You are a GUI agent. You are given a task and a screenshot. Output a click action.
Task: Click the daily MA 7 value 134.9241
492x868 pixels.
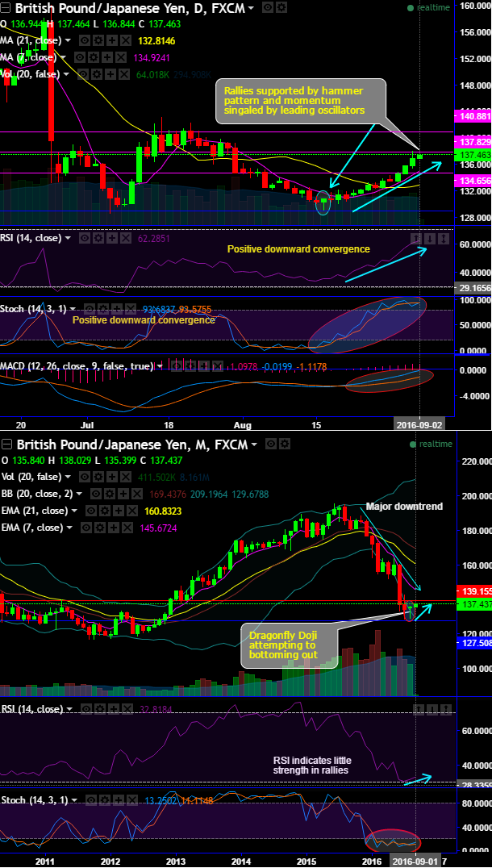point(152,57)
